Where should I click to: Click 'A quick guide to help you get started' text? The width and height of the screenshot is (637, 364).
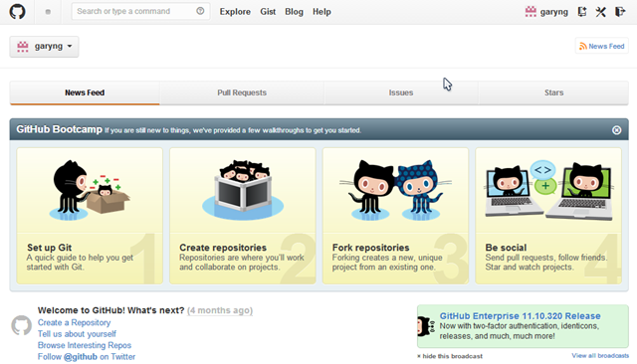(x=80, y=263)
